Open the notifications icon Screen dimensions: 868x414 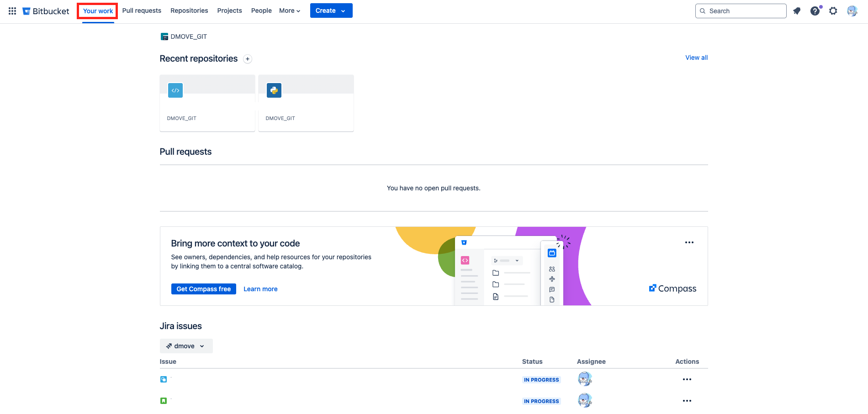(797, 11)
